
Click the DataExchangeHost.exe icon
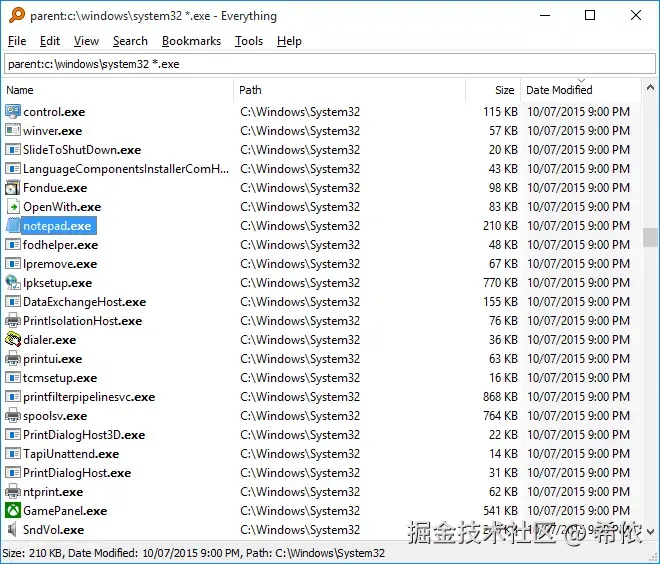click(x=13, y=302)
